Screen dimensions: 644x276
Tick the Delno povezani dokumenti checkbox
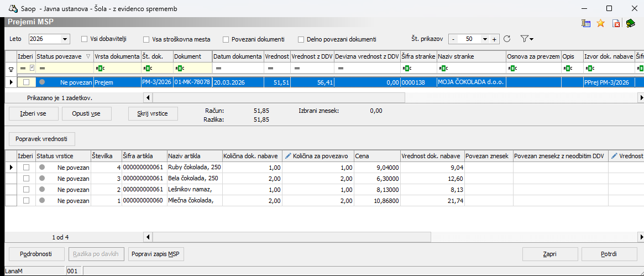[x=301, y=39]
